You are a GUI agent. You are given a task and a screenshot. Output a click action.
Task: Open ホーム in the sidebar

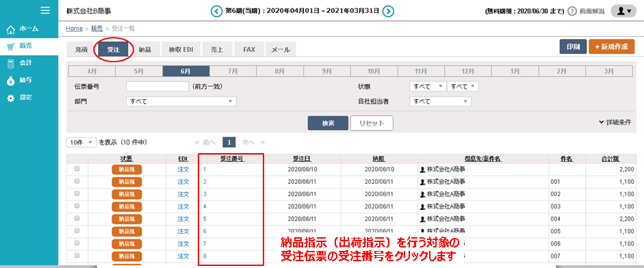29,29
